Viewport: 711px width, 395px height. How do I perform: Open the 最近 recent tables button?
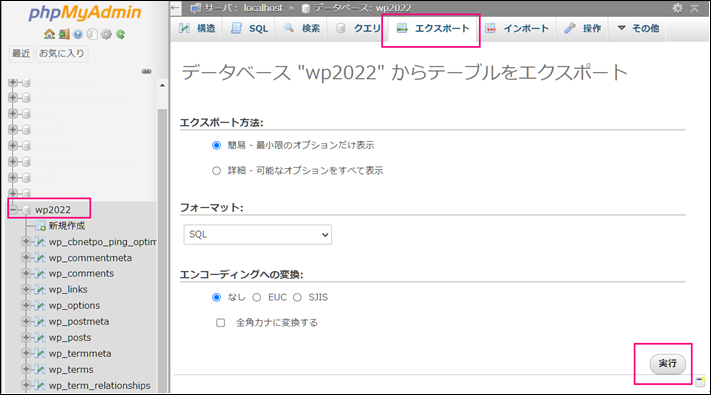tap(21, 54)
